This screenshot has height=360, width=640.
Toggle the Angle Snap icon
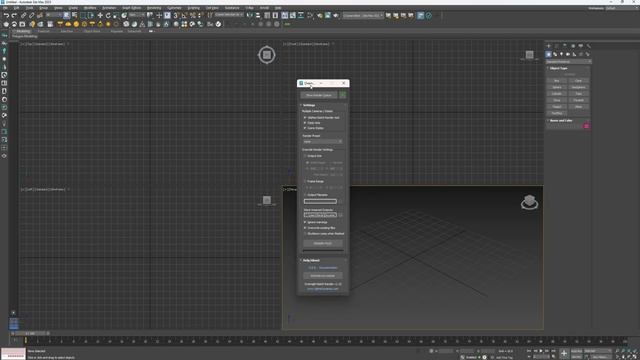click(x=184, y=16)
